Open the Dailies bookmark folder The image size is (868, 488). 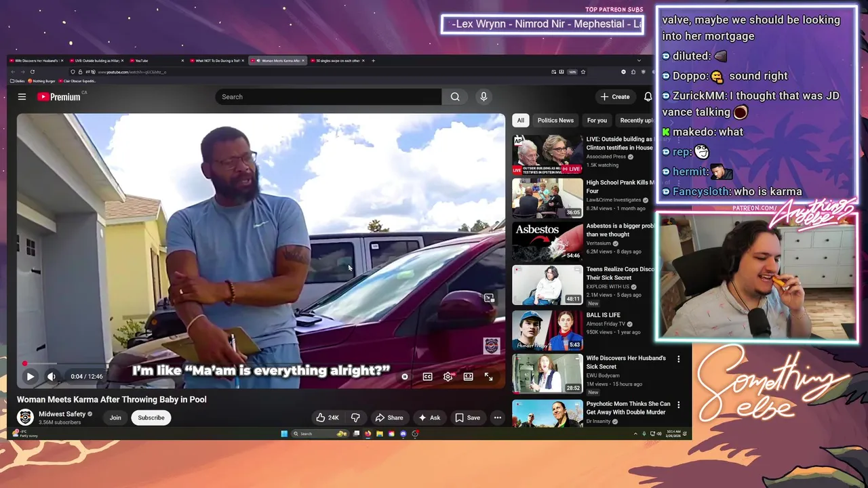tap(18, 81)
